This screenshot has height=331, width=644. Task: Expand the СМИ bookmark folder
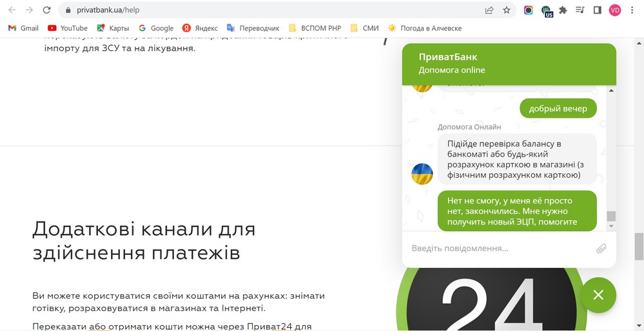pos(365,28)
